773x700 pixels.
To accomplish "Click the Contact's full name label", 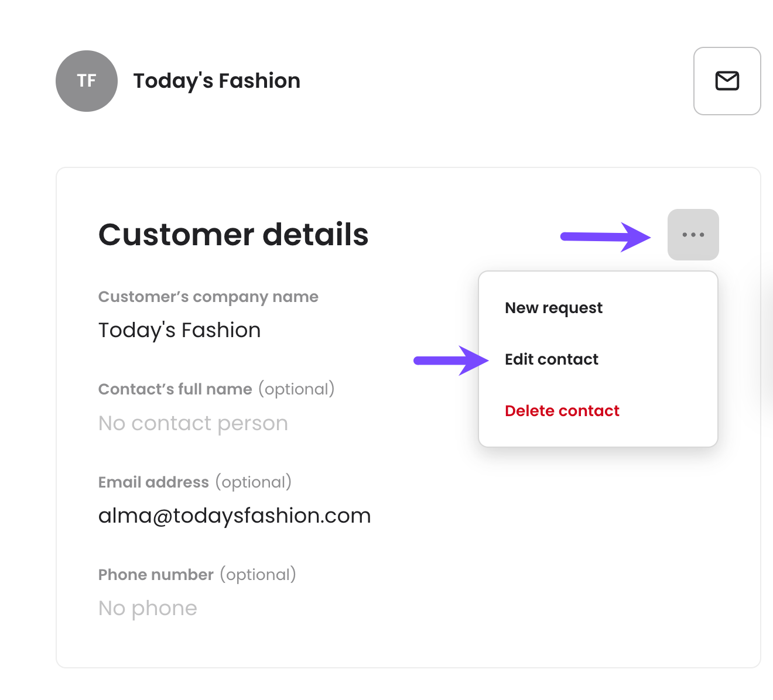I will [175, 389].
